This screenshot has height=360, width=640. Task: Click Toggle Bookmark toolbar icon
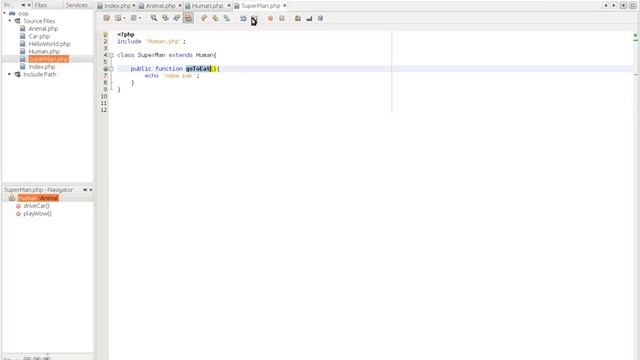coord(227,18)
